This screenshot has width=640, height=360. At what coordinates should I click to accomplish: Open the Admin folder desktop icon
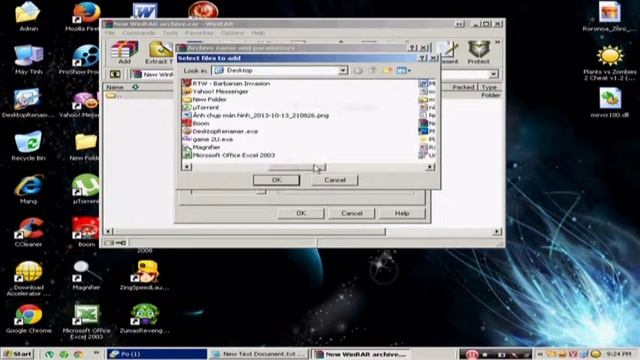tap(28, 17)
